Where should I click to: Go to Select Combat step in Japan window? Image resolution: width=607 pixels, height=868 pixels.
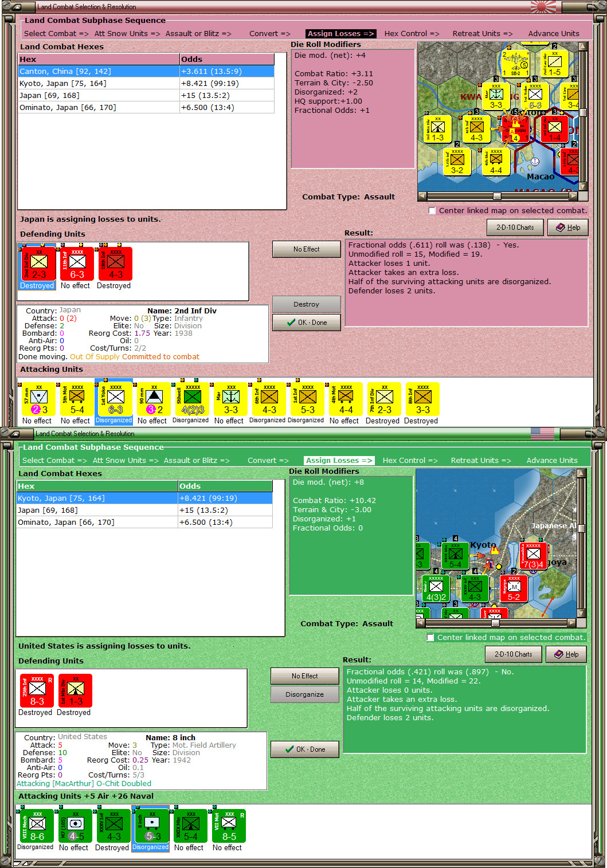(x=56, y=34)
